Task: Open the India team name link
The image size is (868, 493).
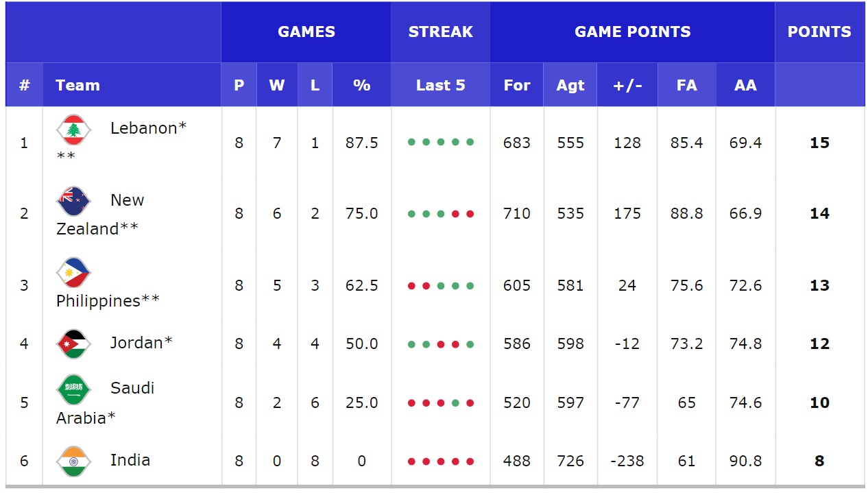Action: click(130, 459)
